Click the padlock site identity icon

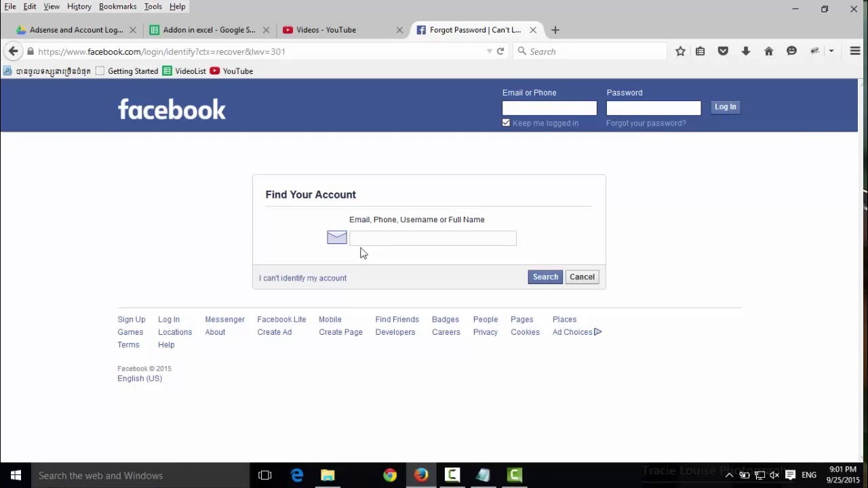click(x=31, y=52)
